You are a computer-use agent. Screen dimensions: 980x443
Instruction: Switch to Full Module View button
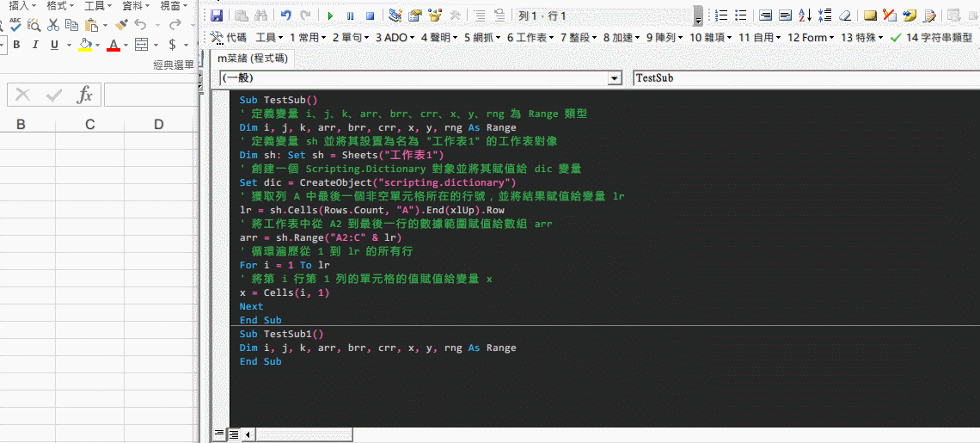(x=232, y=434)
